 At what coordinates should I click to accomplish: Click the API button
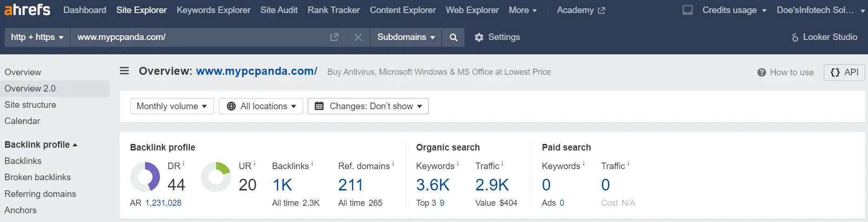pos(844,72)
